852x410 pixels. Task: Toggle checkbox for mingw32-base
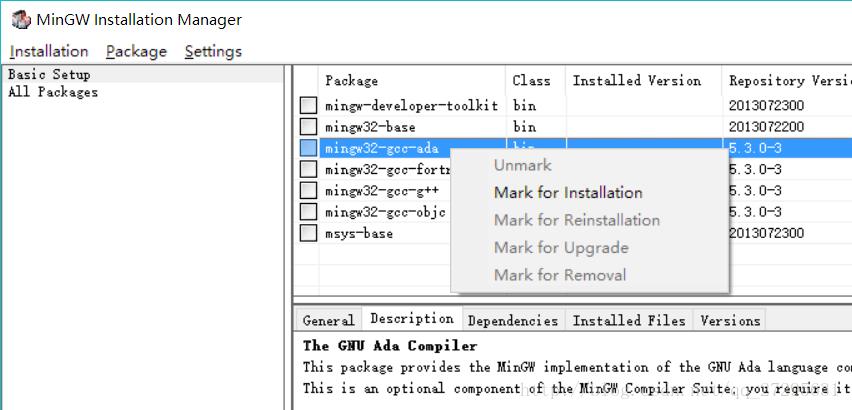(308, 127)
